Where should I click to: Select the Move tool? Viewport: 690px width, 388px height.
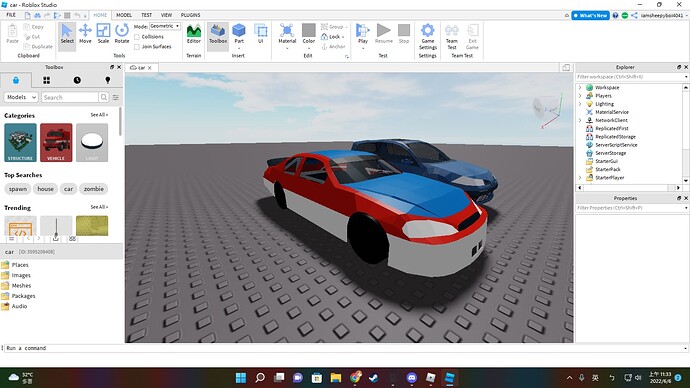tap(85, 34)
